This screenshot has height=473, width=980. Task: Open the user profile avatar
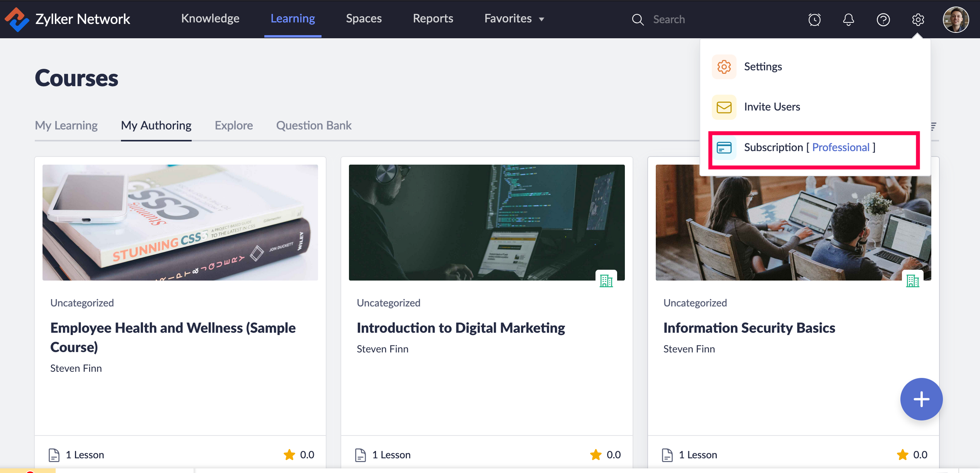[x=955, y=19]
